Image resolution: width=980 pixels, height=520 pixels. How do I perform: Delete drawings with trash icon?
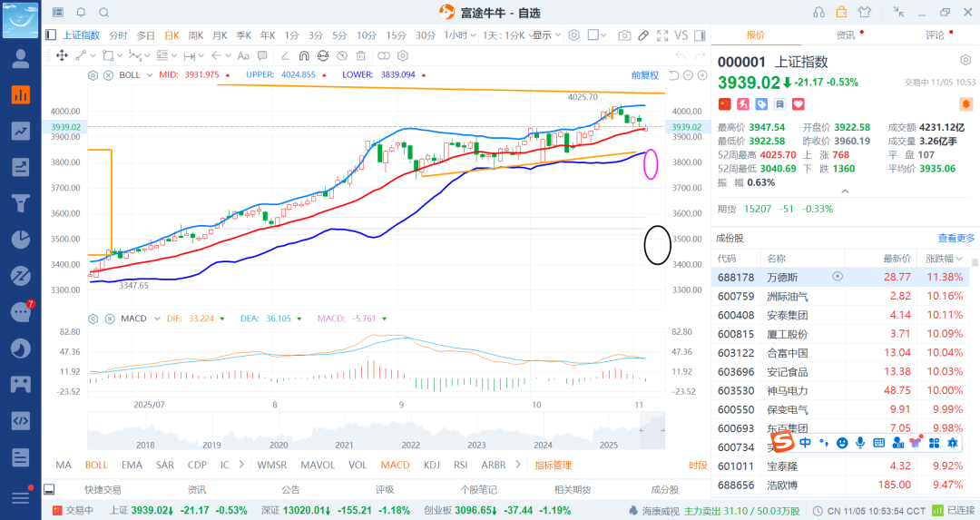click(361, 55)
